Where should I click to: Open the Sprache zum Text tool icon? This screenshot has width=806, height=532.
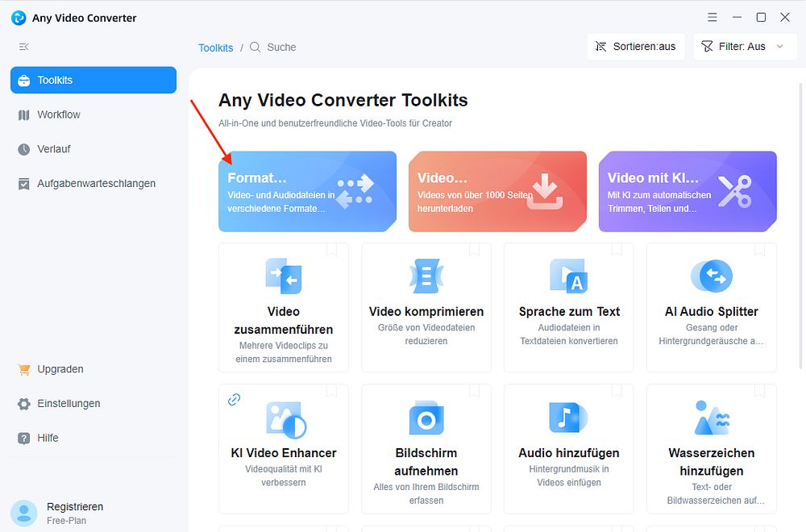tap(568, 276)
